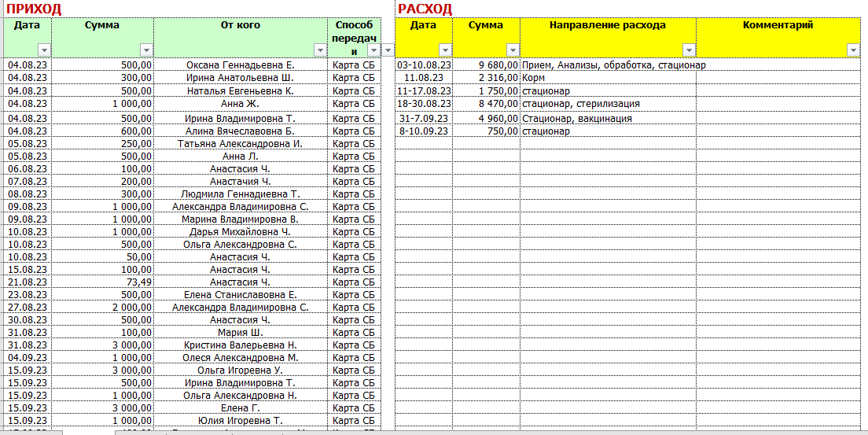The image size is (868, 435).
Task: Select cell Мария Ш.
Action: (x=241, y=333)
